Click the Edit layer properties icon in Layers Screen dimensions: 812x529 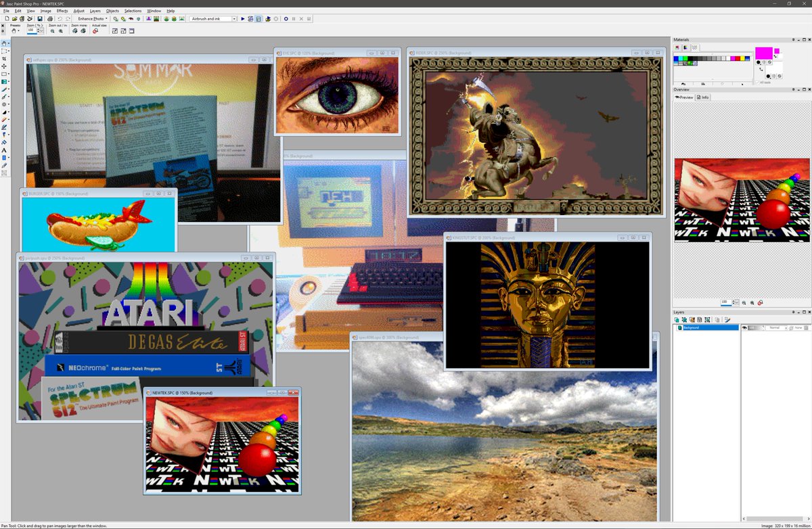click(727, 319)
